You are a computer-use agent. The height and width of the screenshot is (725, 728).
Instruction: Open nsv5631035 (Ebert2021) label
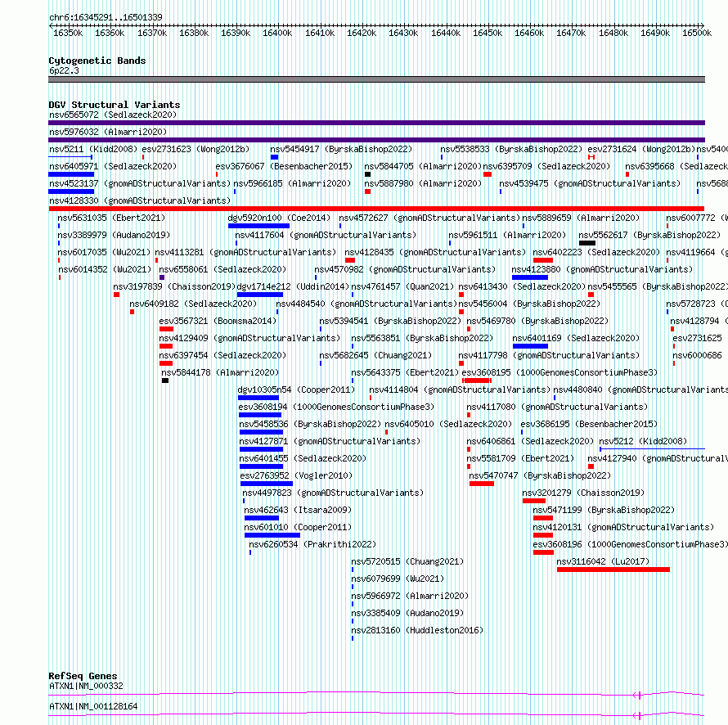pos(111,218)
